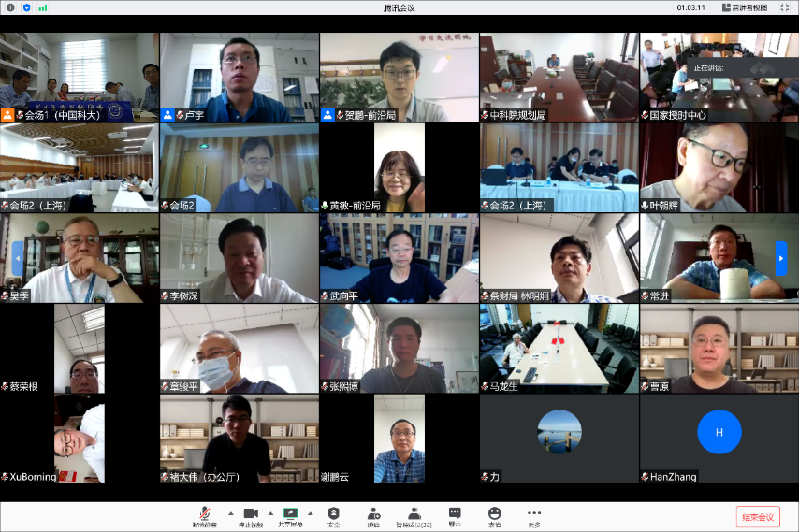Select the HanZhang participant tile

point(719,439)
